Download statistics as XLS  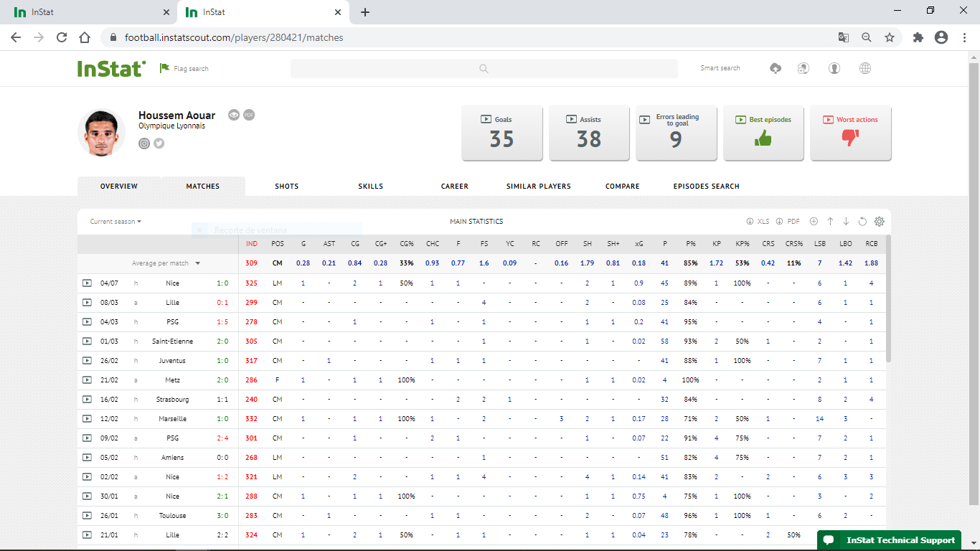click(758, 222)
